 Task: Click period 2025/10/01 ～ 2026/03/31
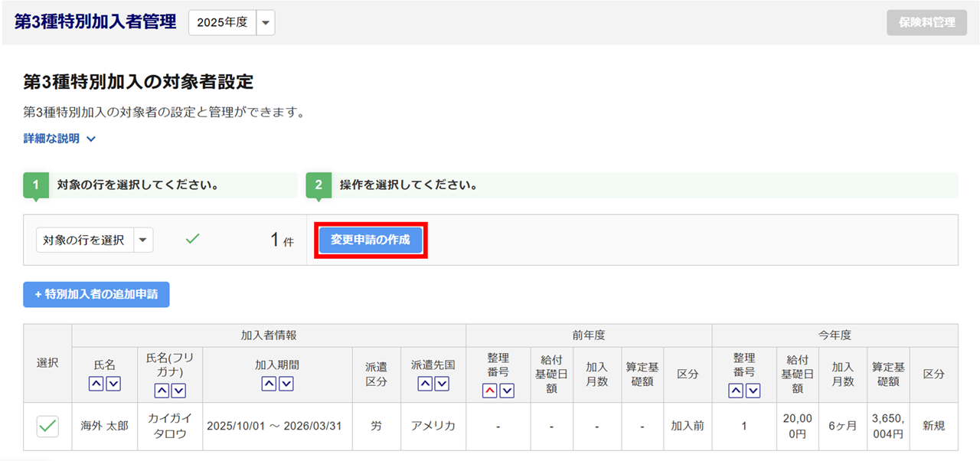tap(278, 426)
